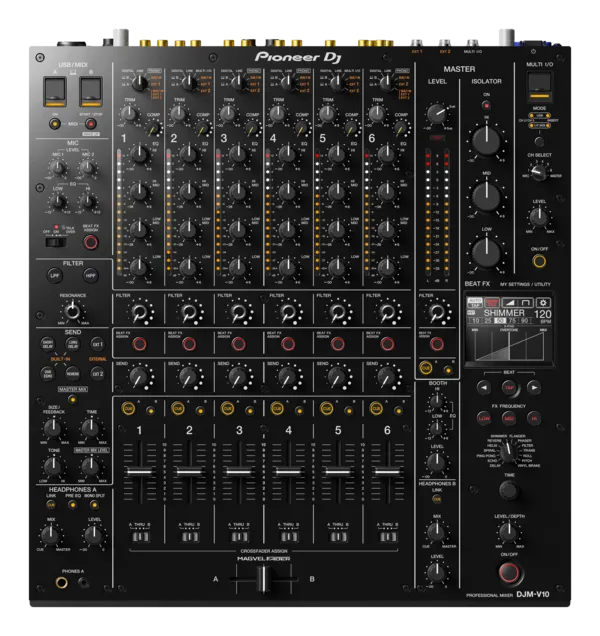This screenshot has width=600, height=636.
Task: Select the FX Frequency HI button
Action: [534, 418]
